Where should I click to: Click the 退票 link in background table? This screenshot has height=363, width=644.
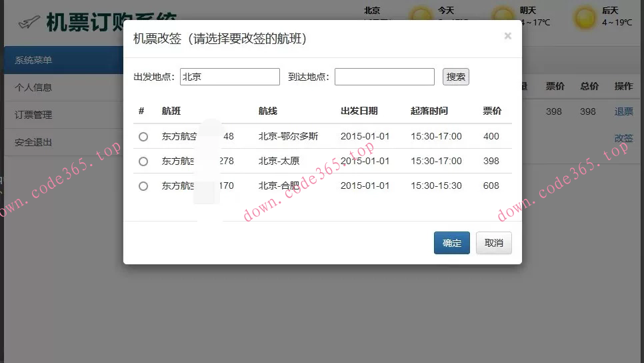(x=623, y=111)
